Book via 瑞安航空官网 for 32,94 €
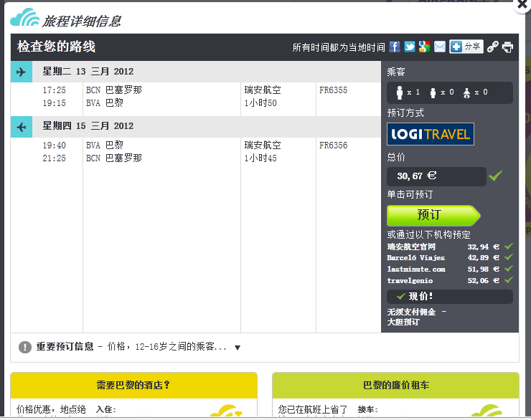The height and width of the screenshot is (420, 531). click(x=450, y=247)
